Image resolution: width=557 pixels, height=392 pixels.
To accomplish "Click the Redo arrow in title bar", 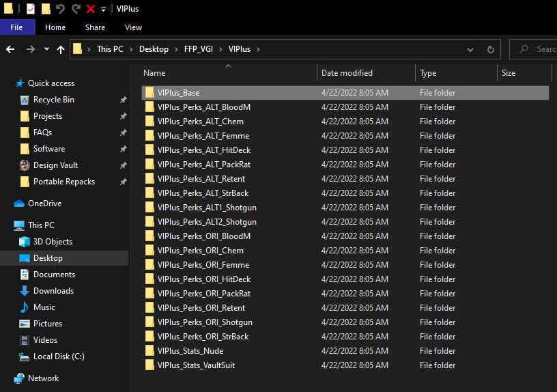I will [x=76, y=8].
